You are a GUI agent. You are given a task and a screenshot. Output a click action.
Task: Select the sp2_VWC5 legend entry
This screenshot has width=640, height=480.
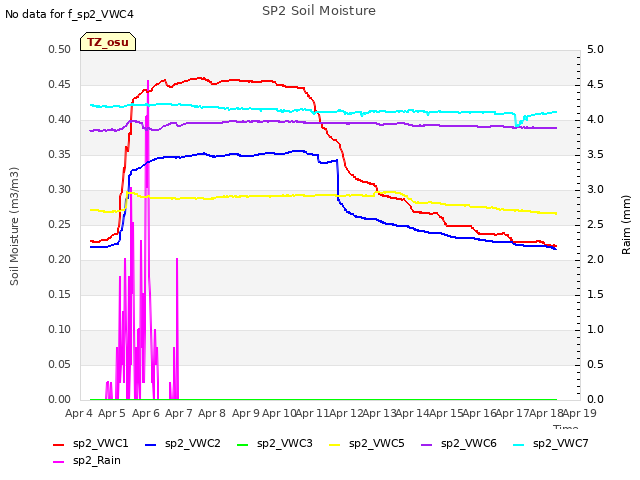point(367,443)
